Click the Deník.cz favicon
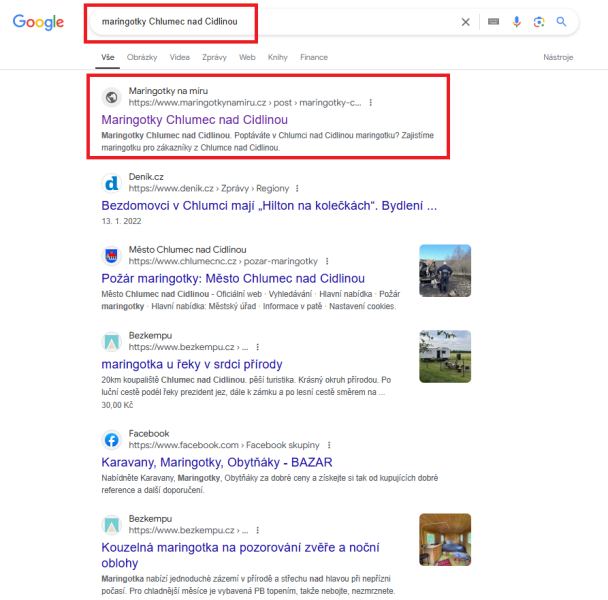Viewport: 608px width, 600px height. pos(112,183)
